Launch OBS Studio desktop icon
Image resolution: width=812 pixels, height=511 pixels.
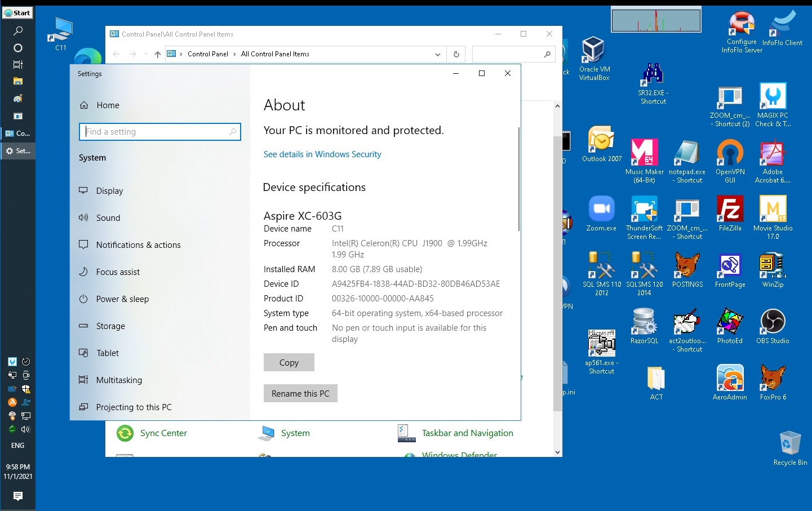773,326
